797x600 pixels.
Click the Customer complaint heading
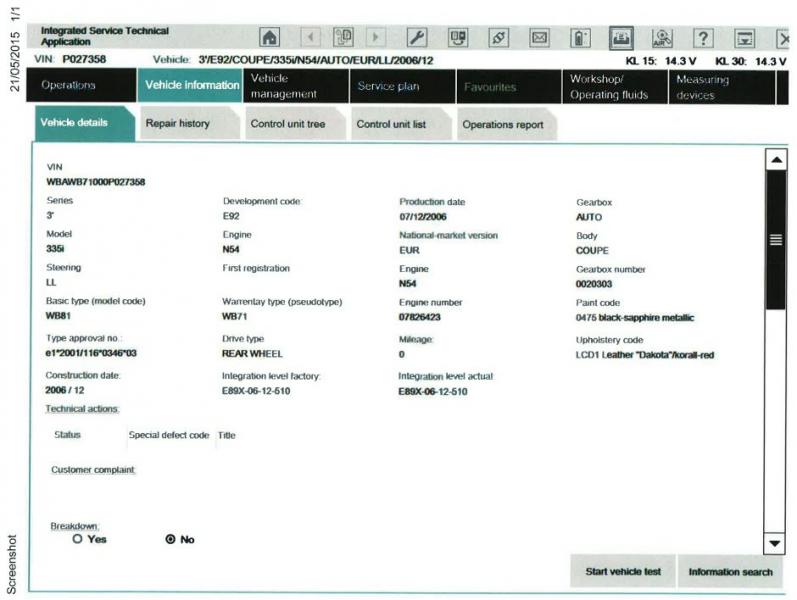[93, 470]
